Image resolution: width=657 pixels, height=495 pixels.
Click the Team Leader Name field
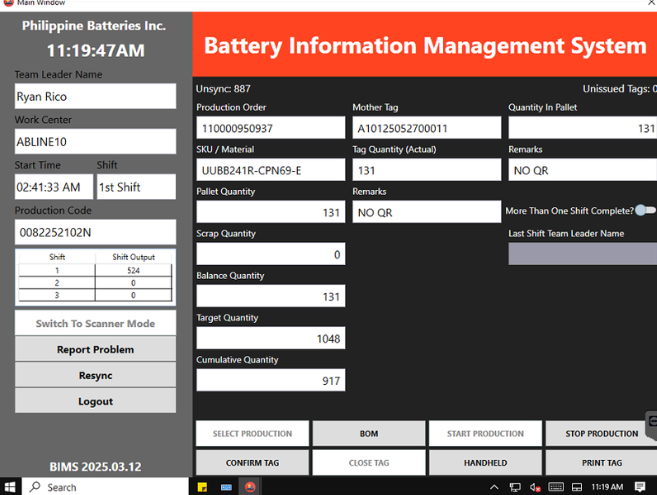96,96
